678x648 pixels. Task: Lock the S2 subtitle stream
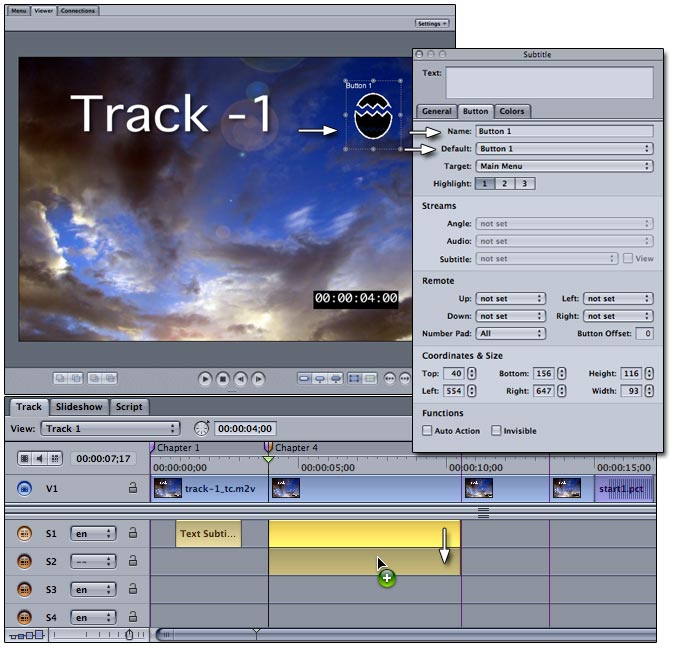133,561
